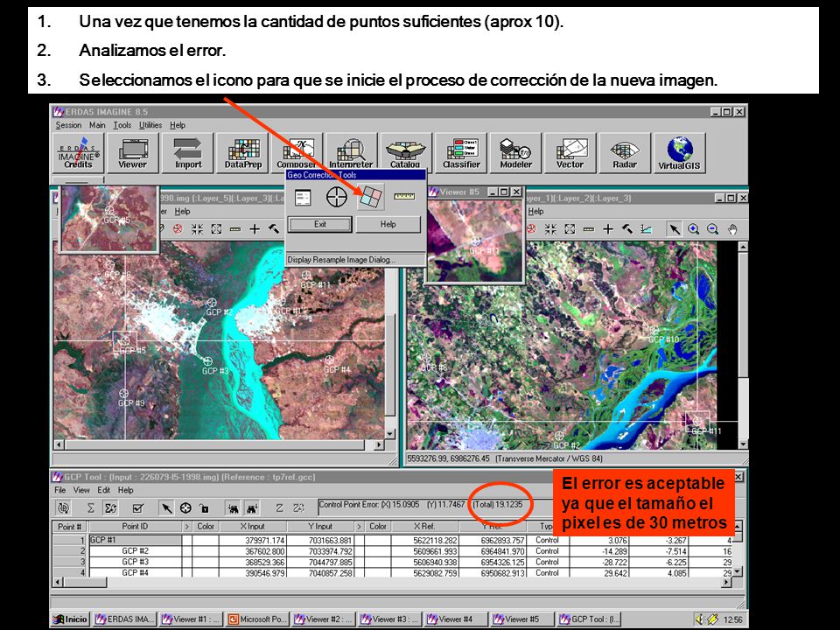The height and width of the screenshot is (630, 840).
Task: Open the Interpreter module icon
Action: point(351,152)
